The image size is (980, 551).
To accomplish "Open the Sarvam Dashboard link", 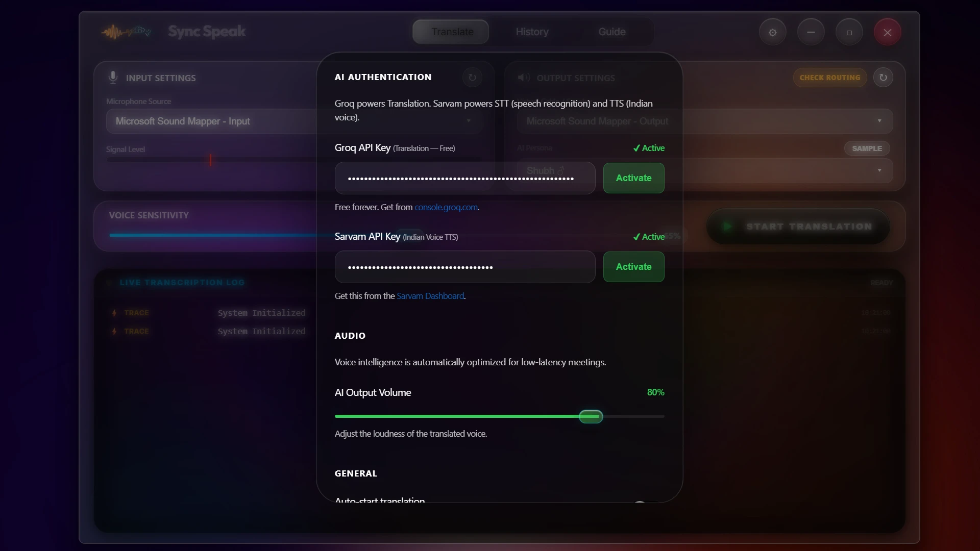I will pyautogui.click(x=430, y=296).
